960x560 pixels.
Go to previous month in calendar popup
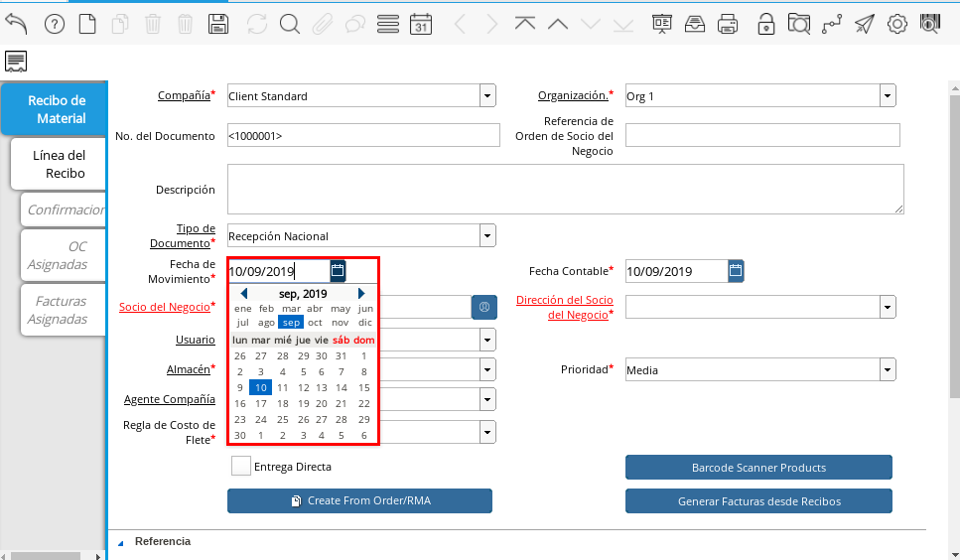tap(243, 294)
